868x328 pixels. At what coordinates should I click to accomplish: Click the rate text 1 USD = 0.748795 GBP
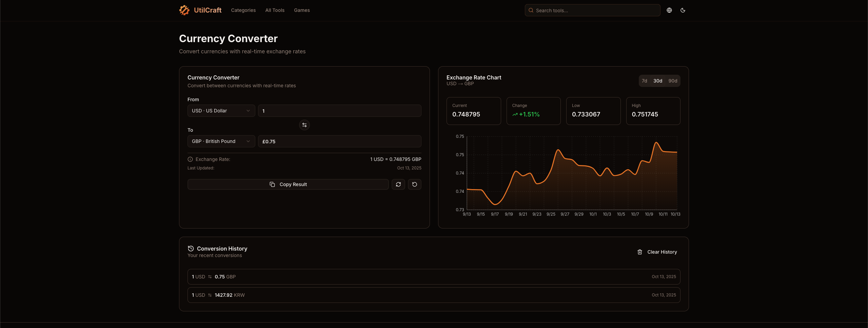coord(396,159)
